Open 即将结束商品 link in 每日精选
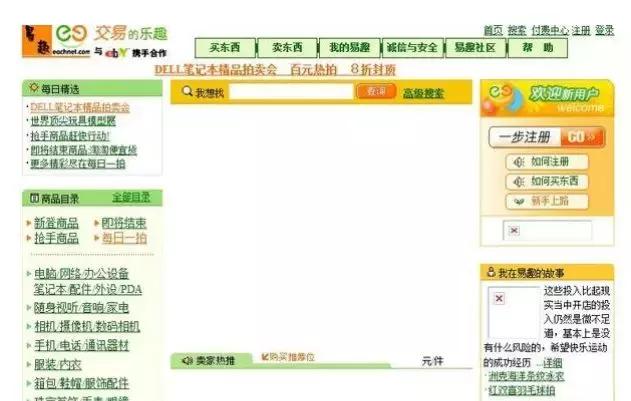 point(84,150)
